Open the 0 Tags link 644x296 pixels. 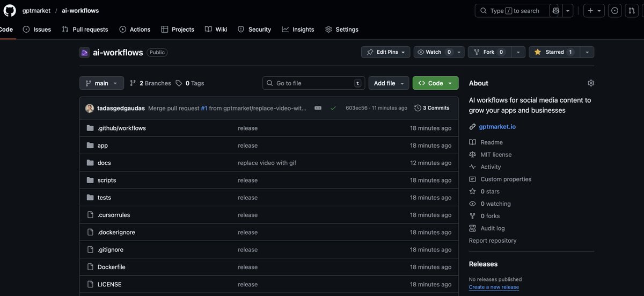coord(190,83)
